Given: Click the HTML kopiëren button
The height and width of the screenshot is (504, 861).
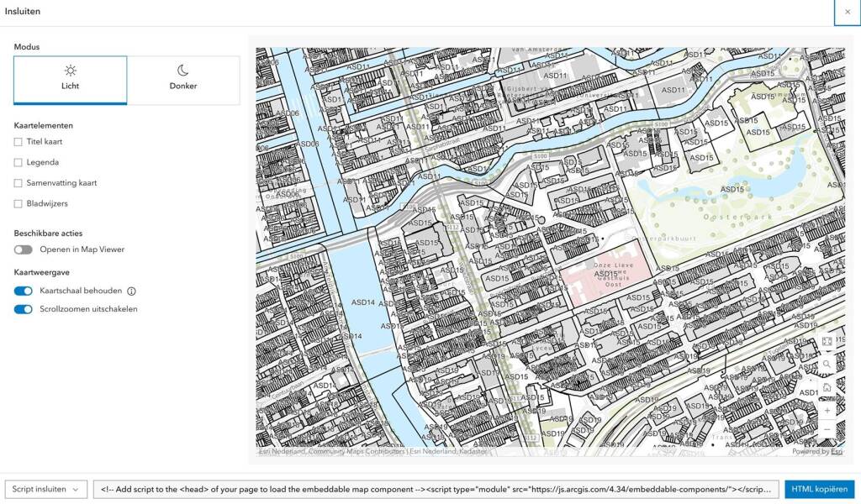Looking at the screenshot, I should click(819, 489).
